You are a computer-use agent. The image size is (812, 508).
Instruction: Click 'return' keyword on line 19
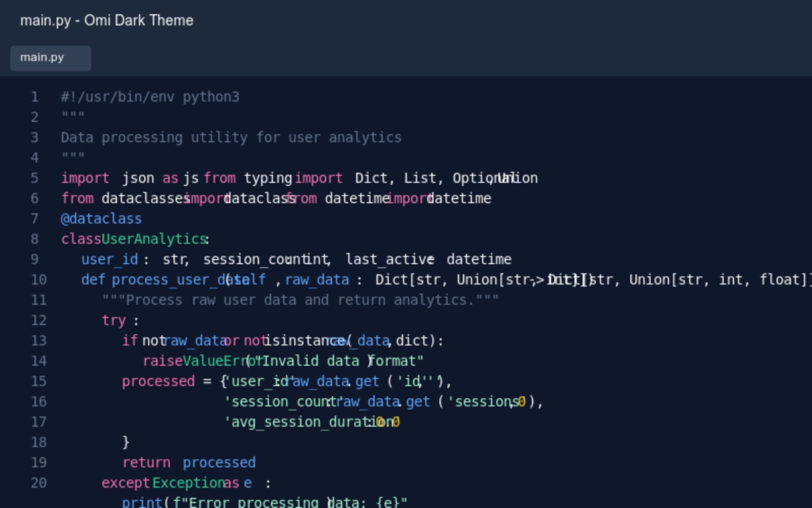146,463
